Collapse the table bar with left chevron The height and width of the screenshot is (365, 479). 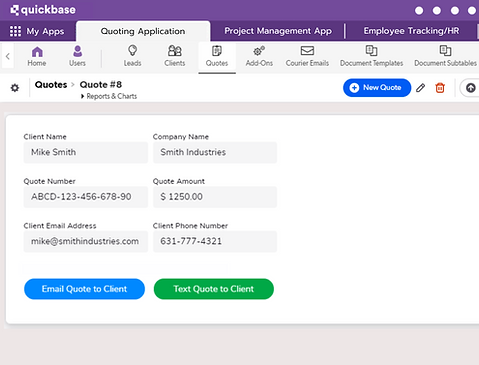tap(8, 56)
